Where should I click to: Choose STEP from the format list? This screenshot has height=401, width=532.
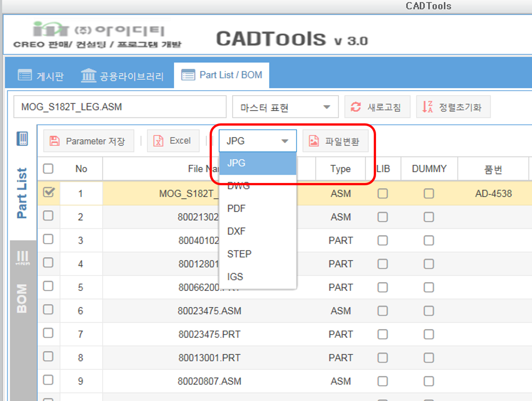(258, 254)
